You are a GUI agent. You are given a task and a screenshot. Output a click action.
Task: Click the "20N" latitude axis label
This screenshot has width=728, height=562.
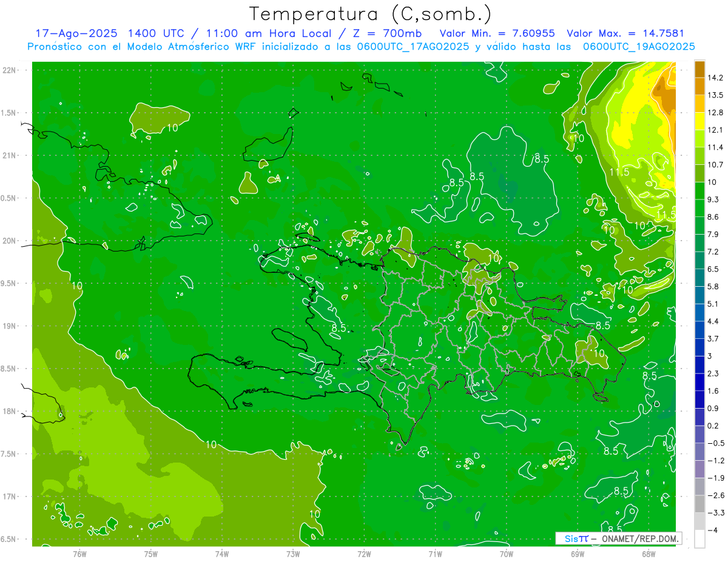(9, 241)
